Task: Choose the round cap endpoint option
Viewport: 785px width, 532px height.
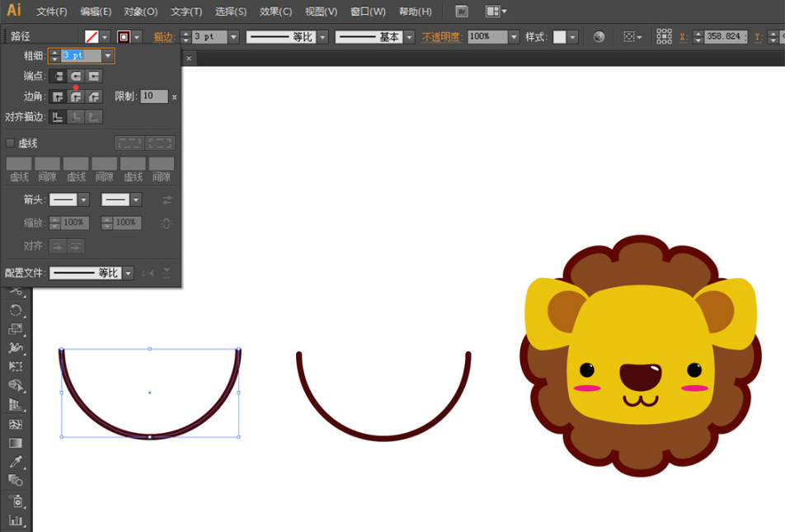Action: pyautogui.click(x=76, y=76)
